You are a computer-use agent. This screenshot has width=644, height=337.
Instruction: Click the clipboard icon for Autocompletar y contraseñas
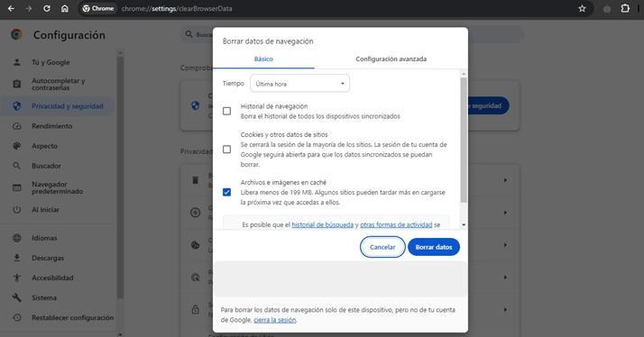[x=17, y=84]
